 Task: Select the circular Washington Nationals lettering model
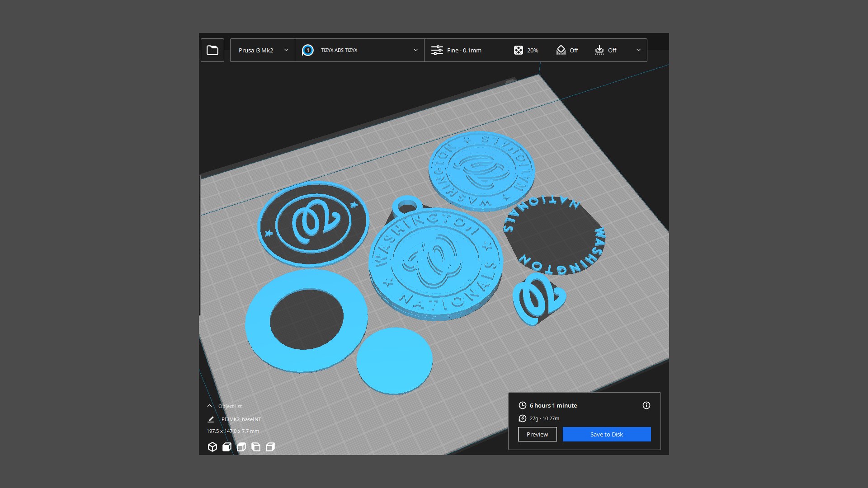click(554, 235)
